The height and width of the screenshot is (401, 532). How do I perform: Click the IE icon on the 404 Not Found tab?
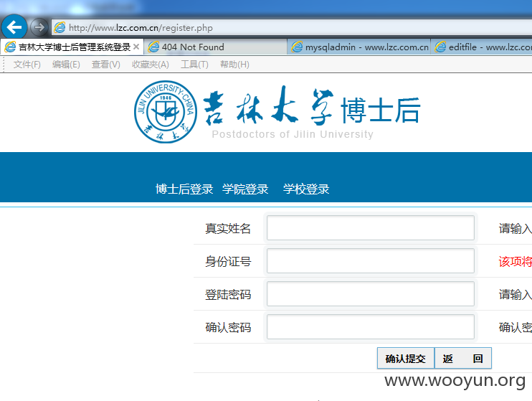(153, 47)
